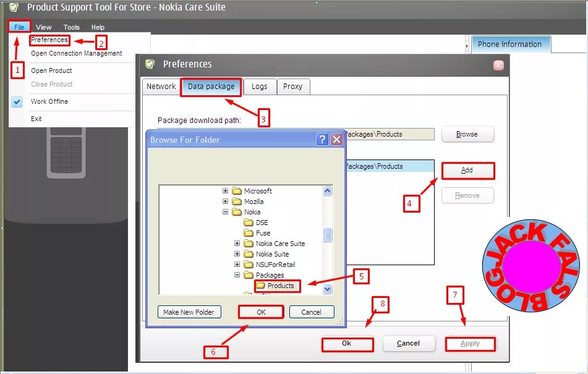Choose Preferences from the File menu
This screenshot has width=588, height=374.
pos(49,40)
